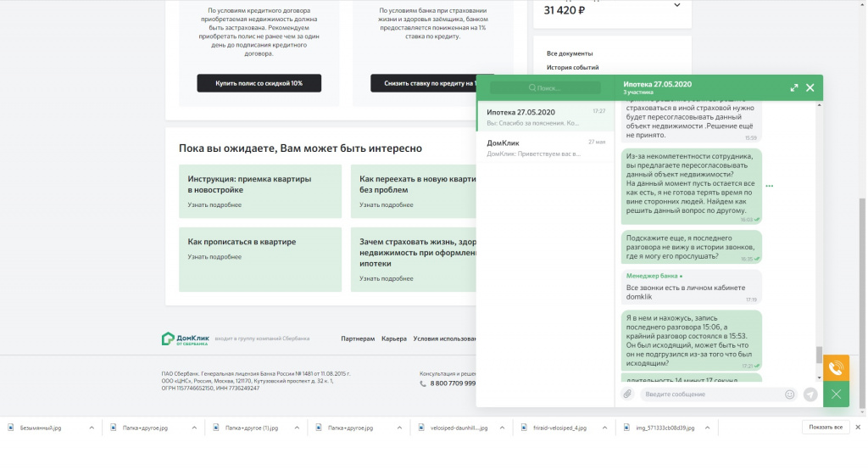
Task: Open Как прописаться в квартире card
Action: pyautogui.click(x=260, y=260)
